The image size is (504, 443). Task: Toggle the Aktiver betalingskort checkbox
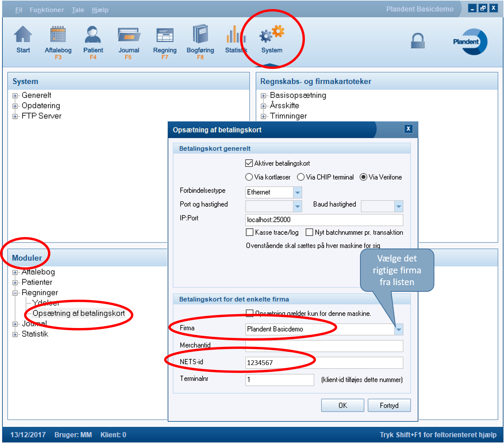pyautogui.click(x=249, y=163)
